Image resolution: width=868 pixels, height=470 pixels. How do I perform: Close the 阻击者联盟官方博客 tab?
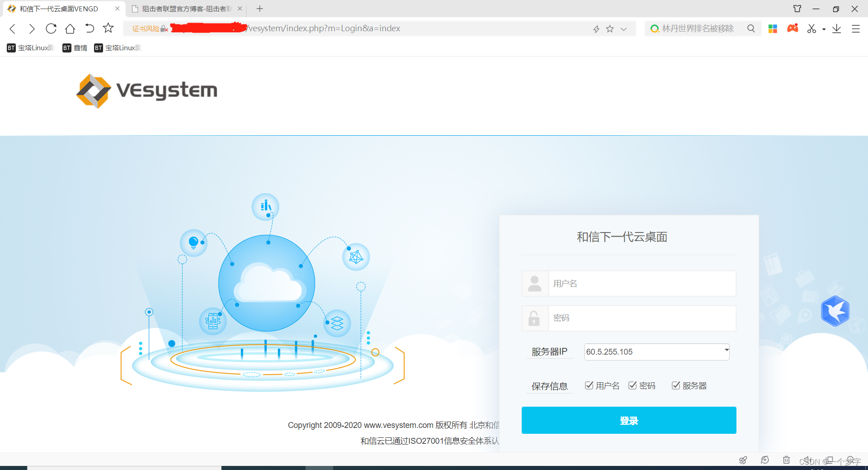[240, 9]
